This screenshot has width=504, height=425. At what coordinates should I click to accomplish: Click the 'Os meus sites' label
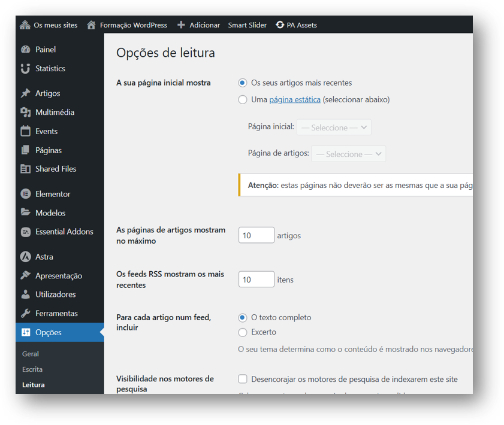coord(56,25)
